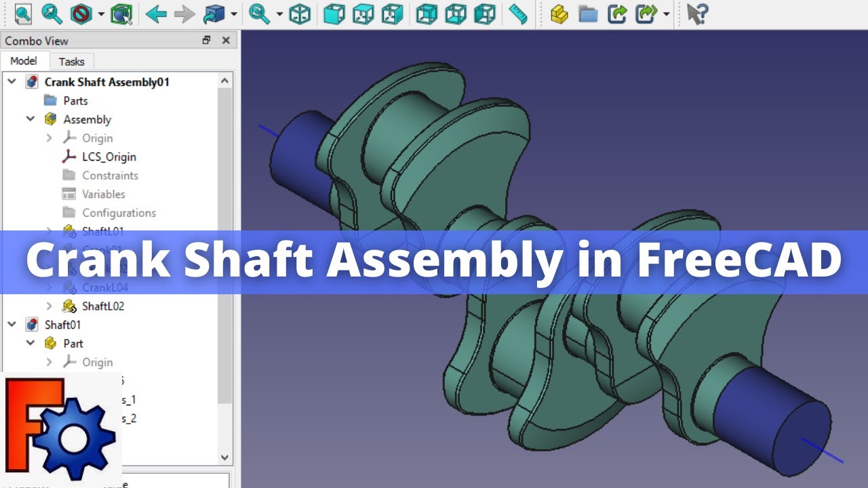Image resolution: width=868 pixels, height=488 pixels.
Task: Switch to the Tasks tab
Action: tap(71, 62)
